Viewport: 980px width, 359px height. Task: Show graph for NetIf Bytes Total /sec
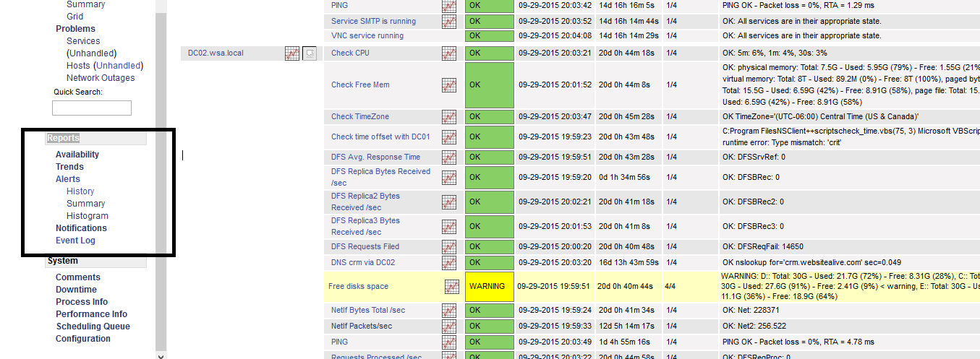tap(449, 310)
